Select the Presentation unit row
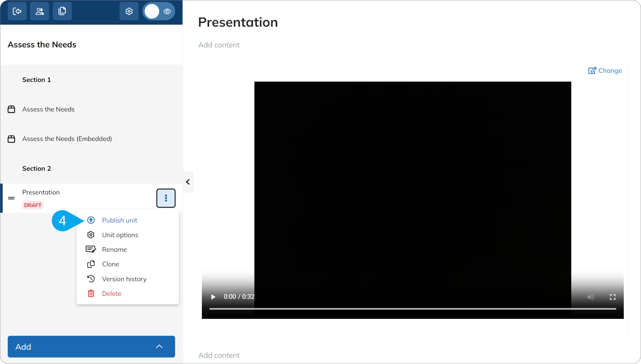This screenshot has width=641, height=364. (x=91, y=198)
